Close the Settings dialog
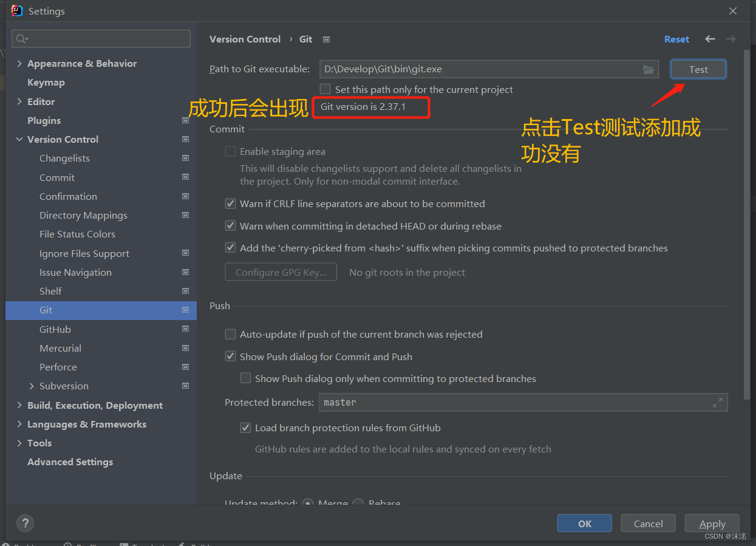 733,11
